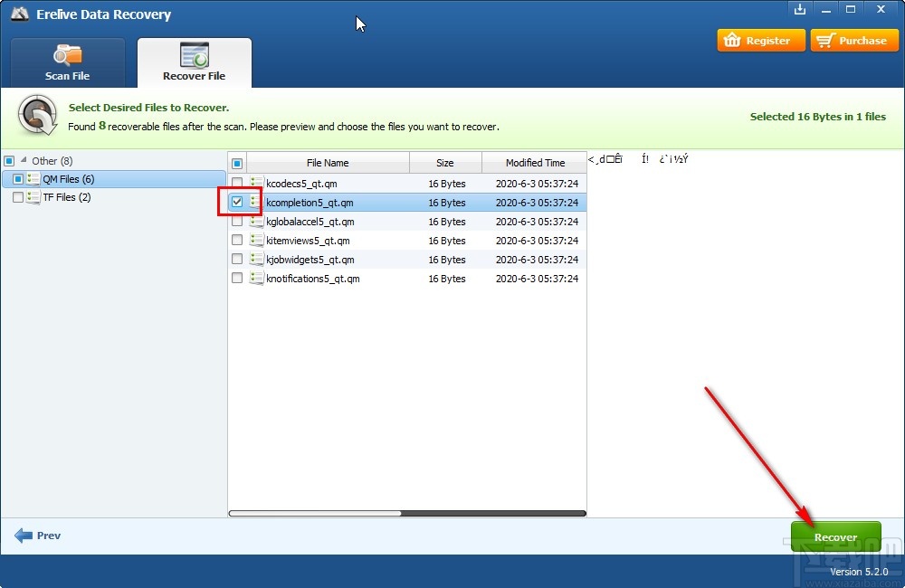This screenshot has width=905, height=588.
Task: Sort by the Modified Time column header
Action: click(535, 163)
